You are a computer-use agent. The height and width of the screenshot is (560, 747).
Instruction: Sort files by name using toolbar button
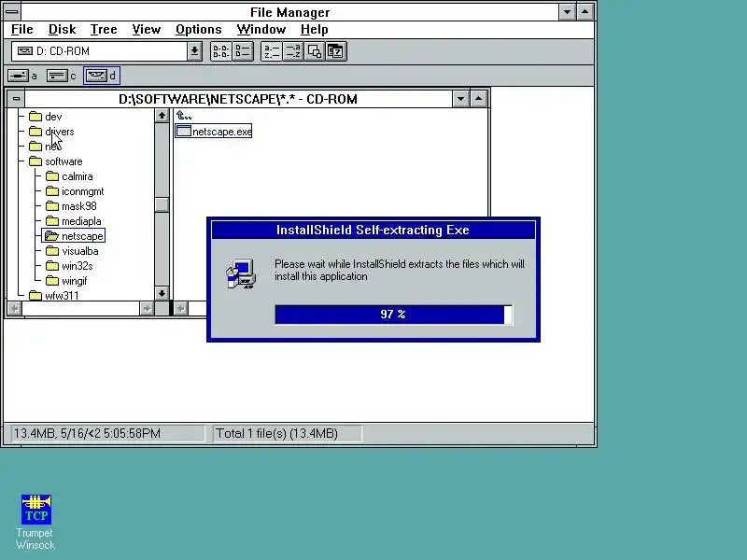tap(272, 51)
